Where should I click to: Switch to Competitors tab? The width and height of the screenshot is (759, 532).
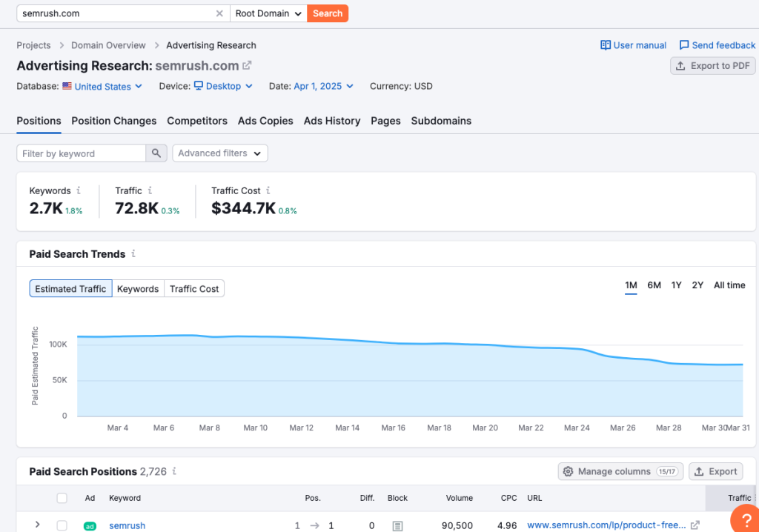point(197,121)
